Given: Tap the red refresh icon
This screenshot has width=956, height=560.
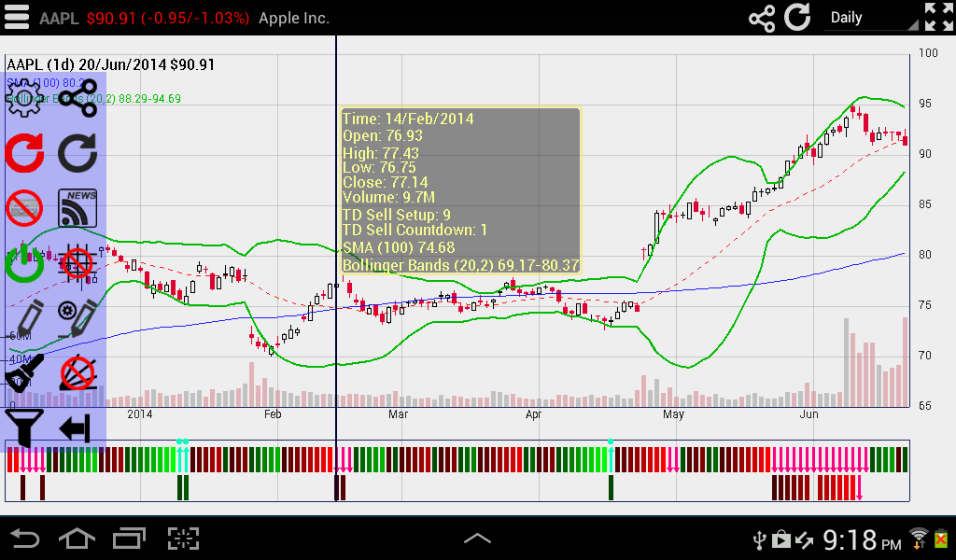Looking at the screenshot, I should pyautogui.click(x=25, y=153).
